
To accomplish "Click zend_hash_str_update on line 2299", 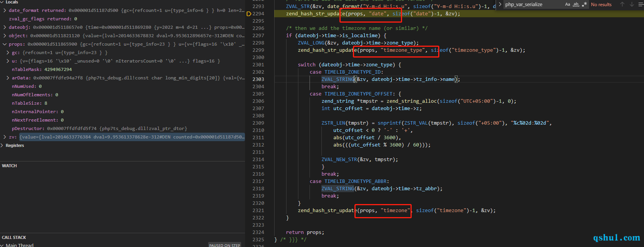I will (327, 50).
